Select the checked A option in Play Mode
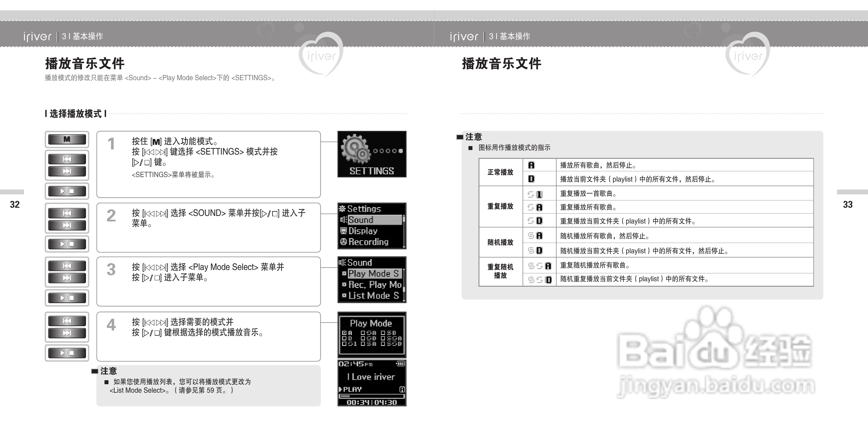The height and width of the screenshot is (434, 868). [x=344, y=333]
